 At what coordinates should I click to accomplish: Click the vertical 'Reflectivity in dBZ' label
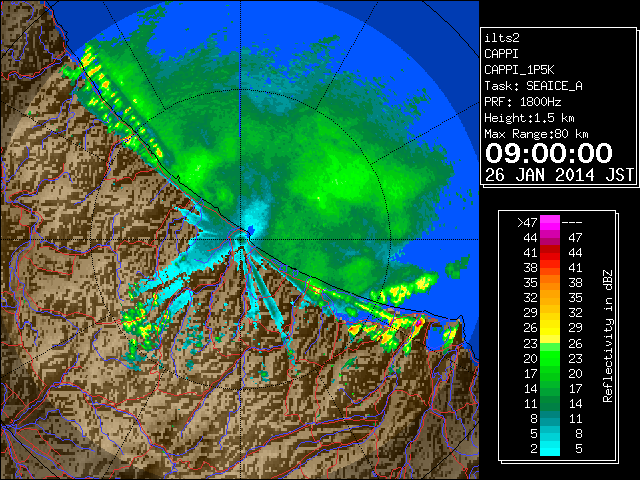tap(608, 336)
